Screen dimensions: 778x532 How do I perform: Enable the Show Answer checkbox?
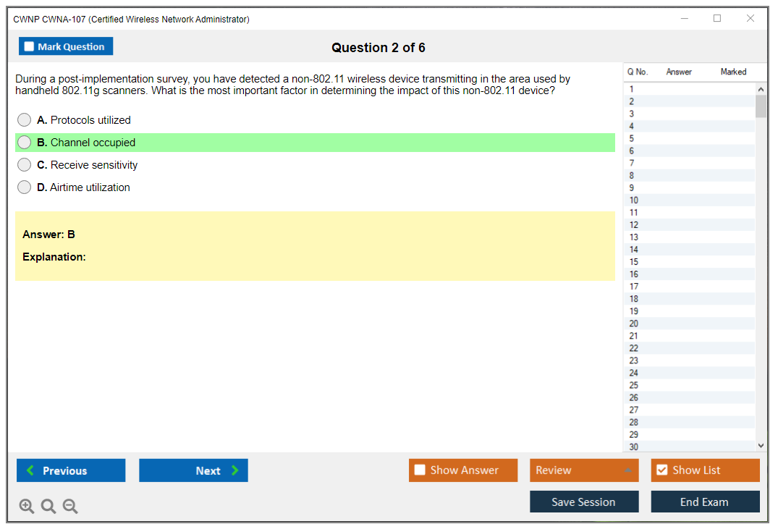pos(420,470)
